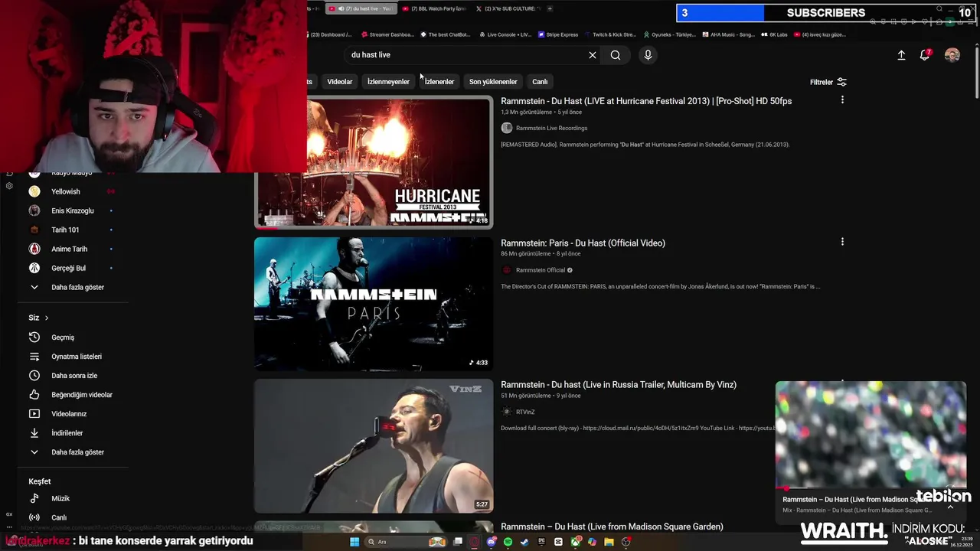Select the İzlenmeyenler filter chip
The width and height of the screenshot is (980, 551).
pos(388,82)
